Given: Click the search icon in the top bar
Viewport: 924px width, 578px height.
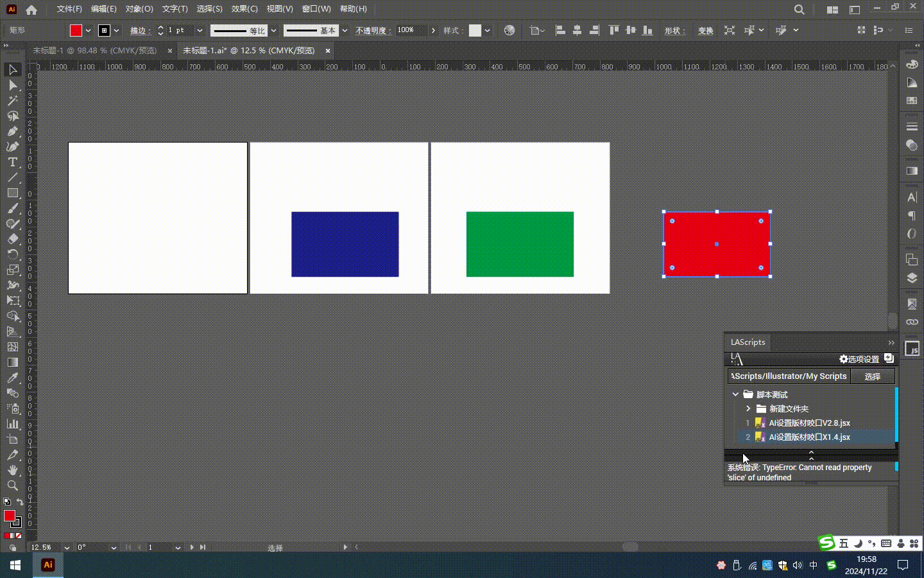Looking at the screenshot, I should coord(799,10).
